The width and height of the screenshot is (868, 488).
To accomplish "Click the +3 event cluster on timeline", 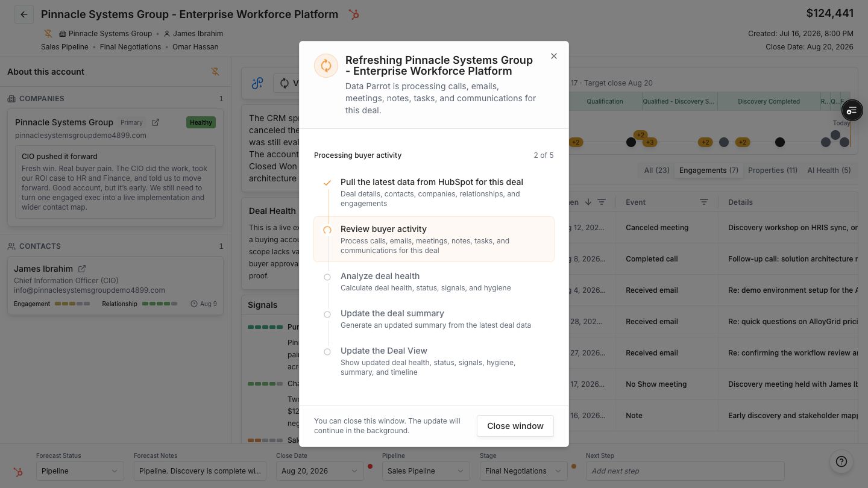I will (649, 142).
